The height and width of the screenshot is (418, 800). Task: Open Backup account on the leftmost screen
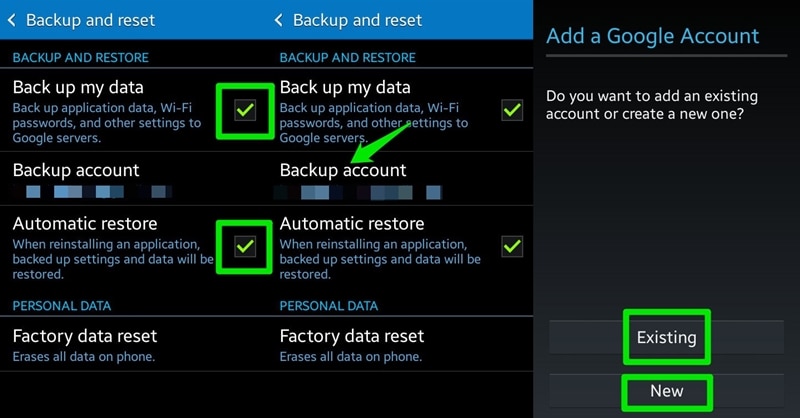pyautogui.click(x=76, y=170)
